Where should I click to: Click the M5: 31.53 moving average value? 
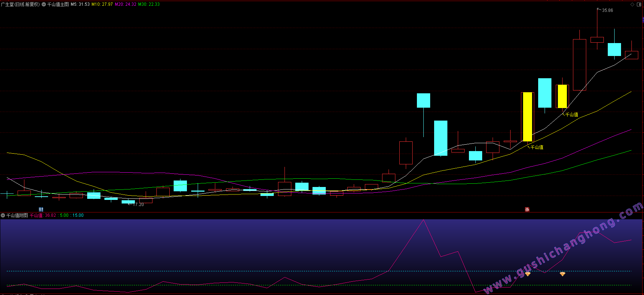[80, 4]
